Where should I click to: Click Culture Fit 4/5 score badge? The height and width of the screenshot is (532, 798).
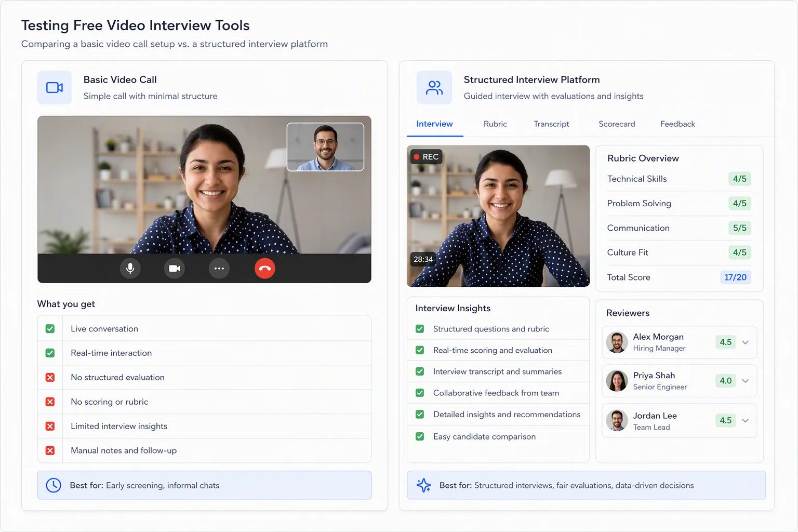click(740, 252)
